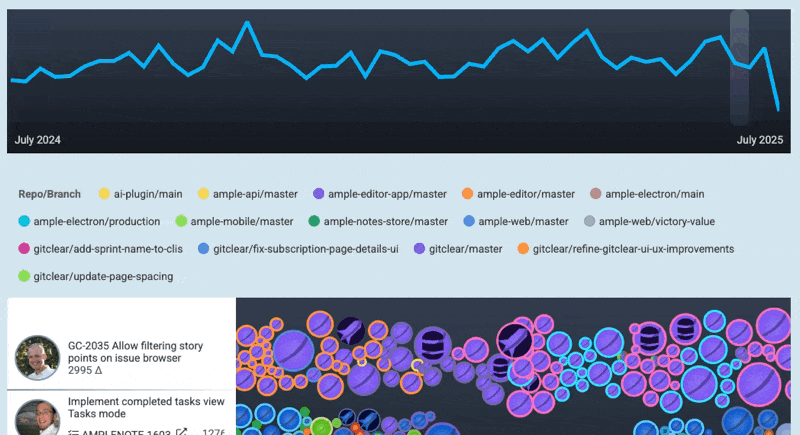Toggle ample-web/master in the legend
This screenshot has width=800, height=435.
coord(516,221)
